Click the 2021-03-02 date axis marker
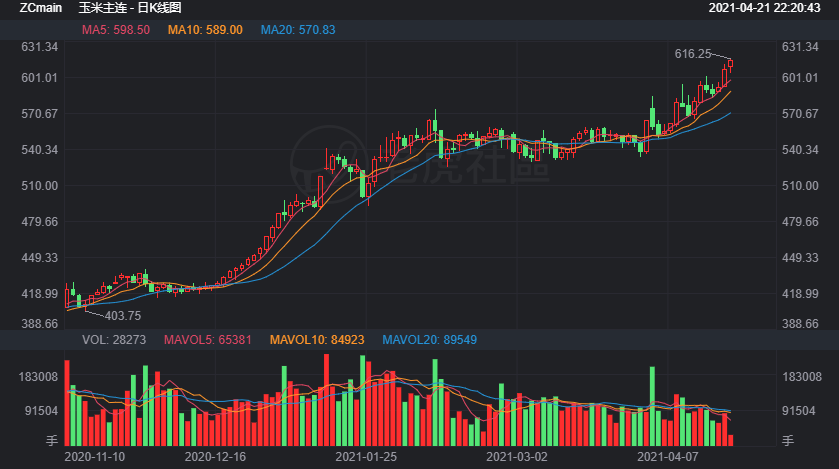This screenshot has width=839, height=469. click(518, 456)
